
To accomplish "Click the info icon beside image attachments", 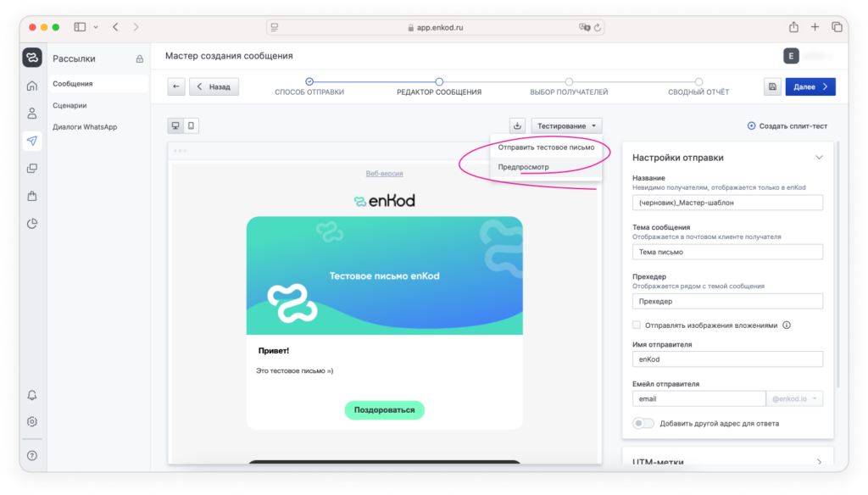I will 787,325.
